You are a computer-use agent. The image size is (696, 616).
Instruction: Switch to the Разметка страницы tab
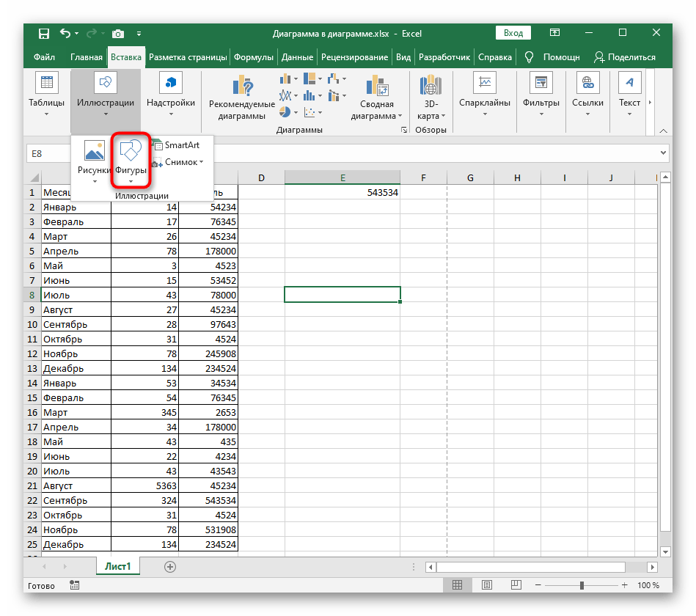click(x=188, y=57)
